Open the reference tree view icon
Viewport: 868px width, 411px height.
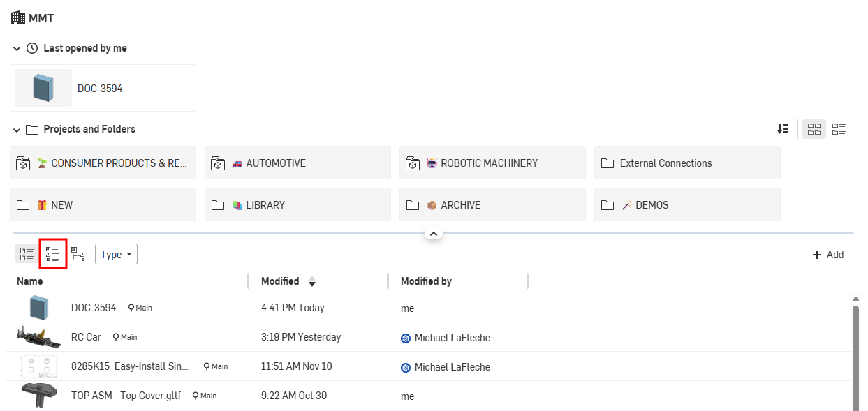[x=78, y=253]
